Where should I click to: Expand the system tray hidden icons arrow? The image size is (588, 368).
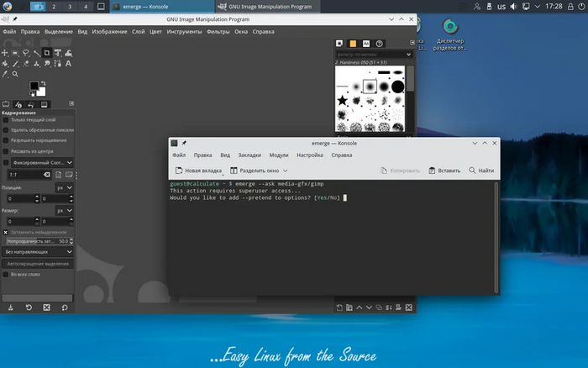538,7
